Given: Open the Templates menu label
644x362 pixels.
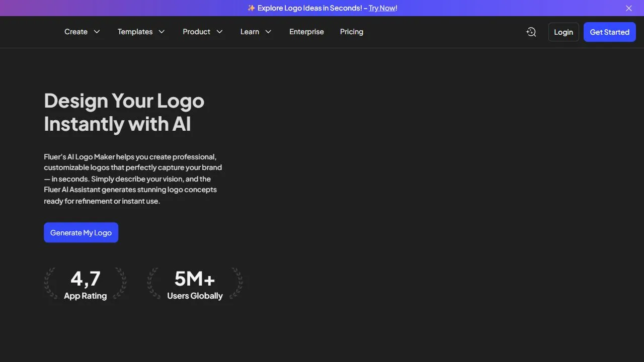Looking at the screenshot, I should click(x=135, y=32).
